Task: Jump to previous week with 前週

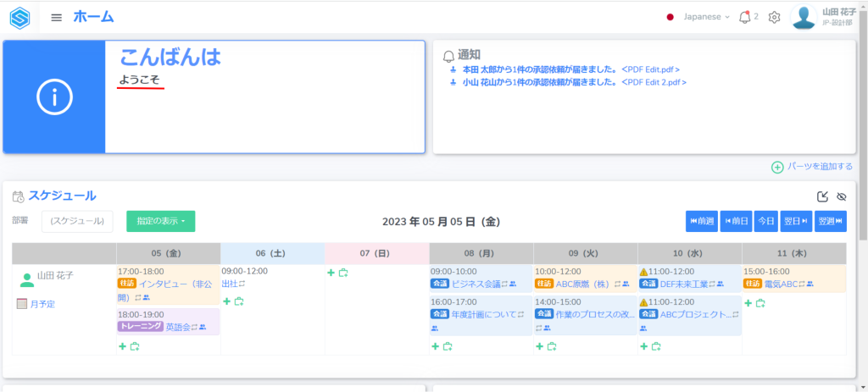Action: click(x=702, y=221)
